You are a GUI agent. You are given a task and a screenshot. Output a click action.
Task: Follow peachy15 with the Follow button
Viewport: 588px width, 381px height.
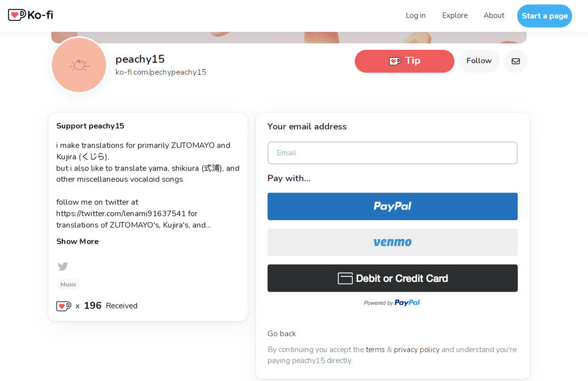[x=479, y=61]
